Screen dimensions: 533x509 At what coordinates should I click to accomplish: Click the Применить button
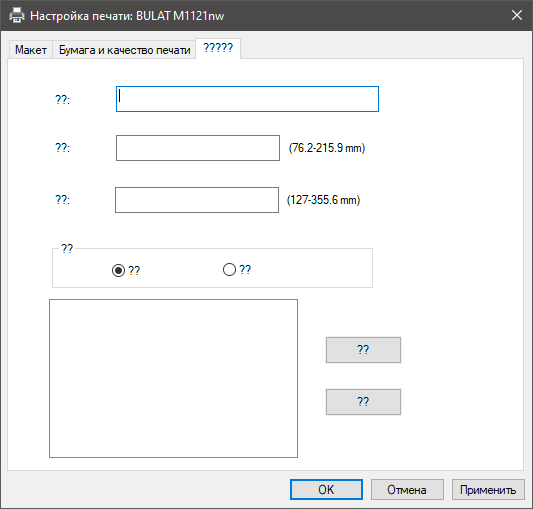click(488, 490)
